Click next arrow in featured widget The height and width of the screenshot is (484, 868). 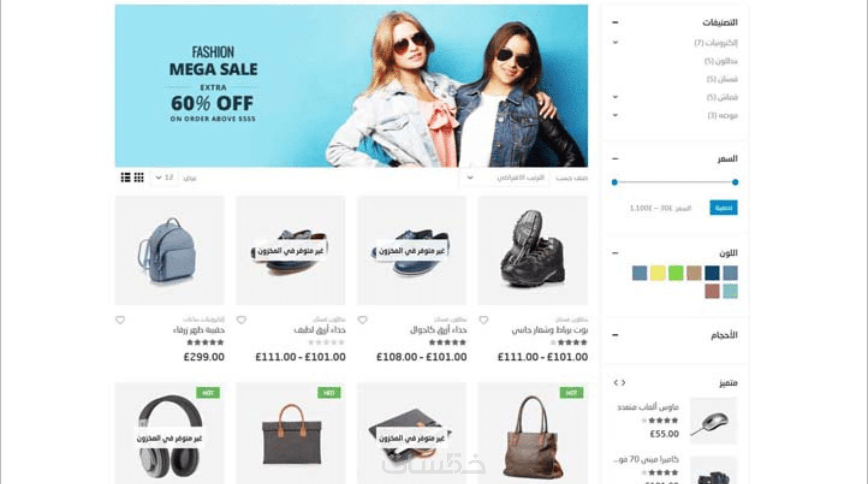pyautogui.click(x=623, y=383)
